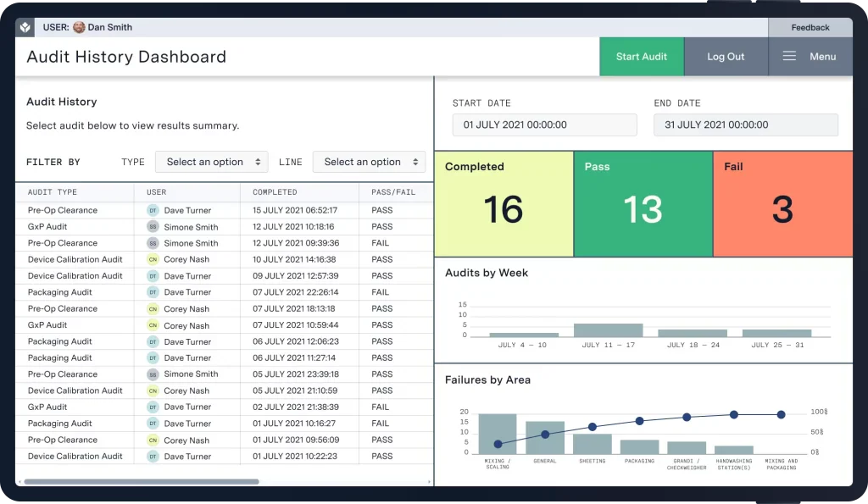The height and width of the screenshot is (504, 868).
Task: Click the Log Out button
Action: pyautogui.click(x=726, y=57)
